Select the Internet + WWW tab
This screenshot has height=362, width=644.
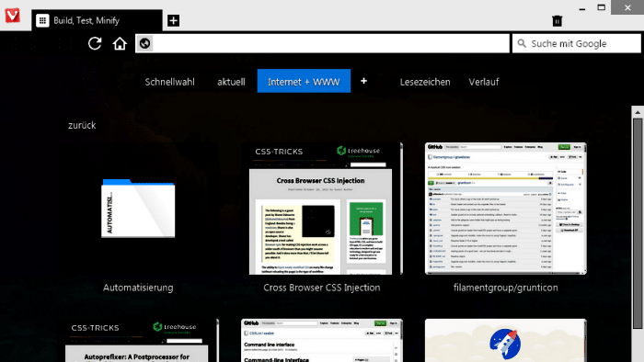tap(304, 81)
